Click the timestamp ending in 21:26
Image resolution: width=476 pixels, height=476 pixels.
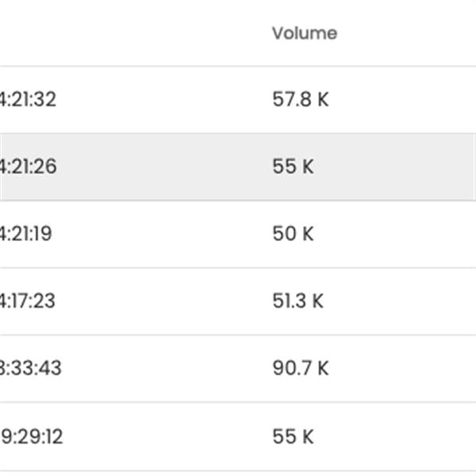click(29, 167)
